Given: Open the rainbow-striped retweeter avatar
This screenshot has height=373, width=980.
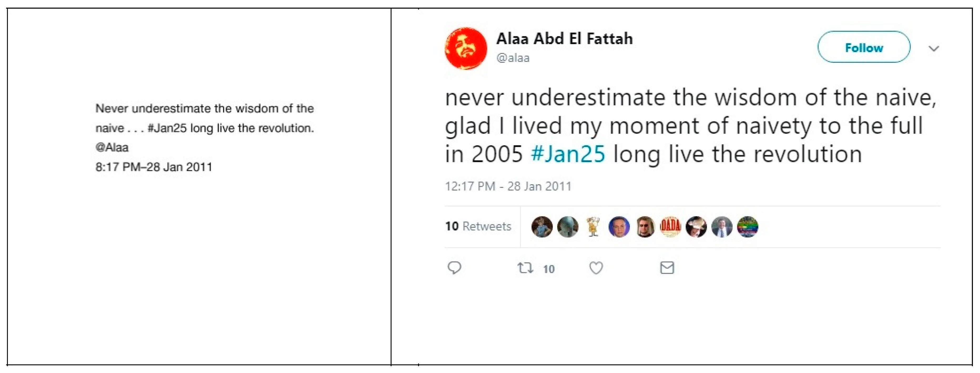Looking at the screenshot, I should pyautogui.click(x=748, y=227).
